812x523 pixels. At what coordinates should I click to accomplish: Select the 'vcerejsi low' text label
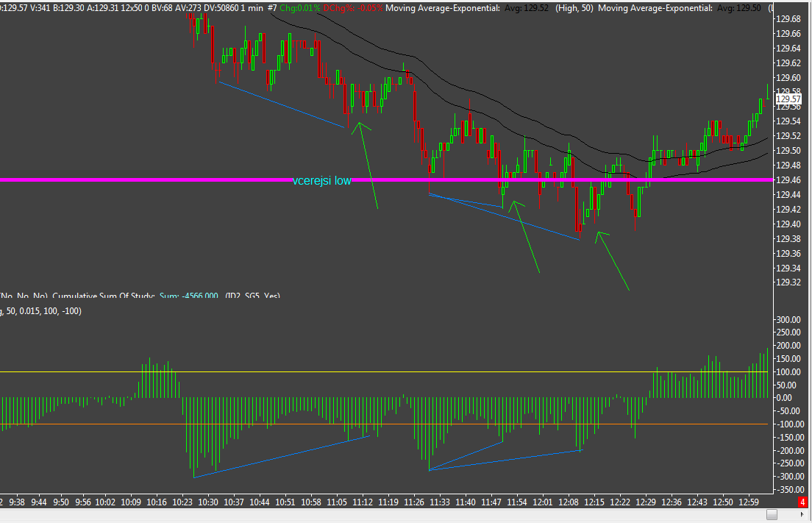click(x=321, y=180)
